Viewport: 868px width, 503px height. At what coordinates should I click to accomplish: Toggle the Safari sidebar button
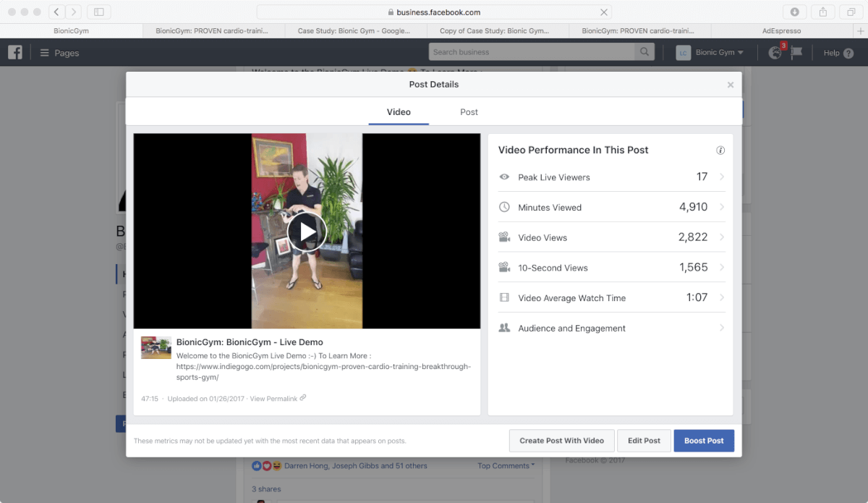[x=98, y=12]
